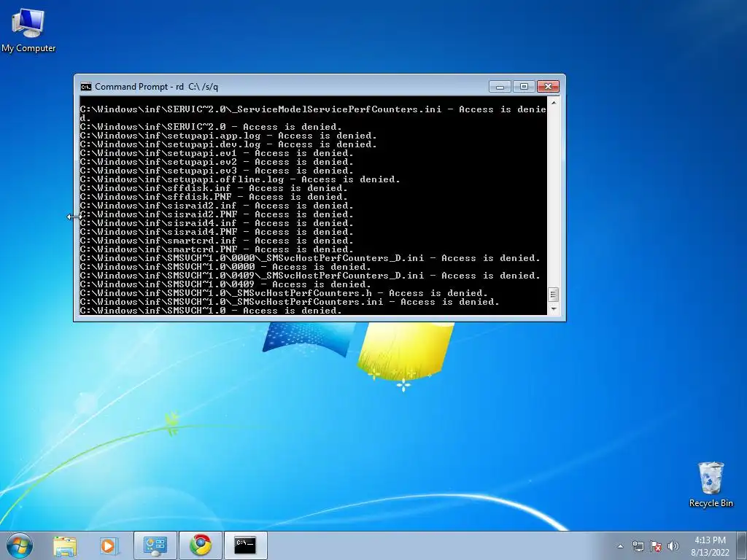Click the sisraid2.inf output line

click(217, 206)
